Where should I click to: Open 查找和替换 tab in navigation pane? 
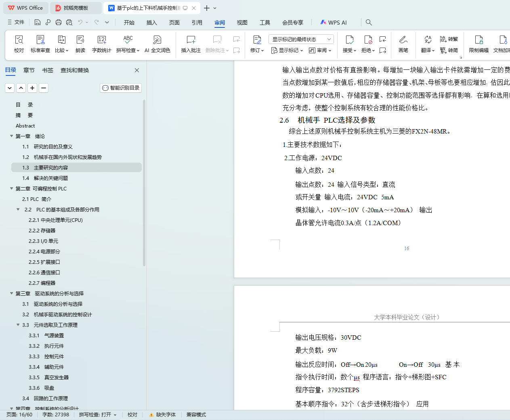point(75,70)
